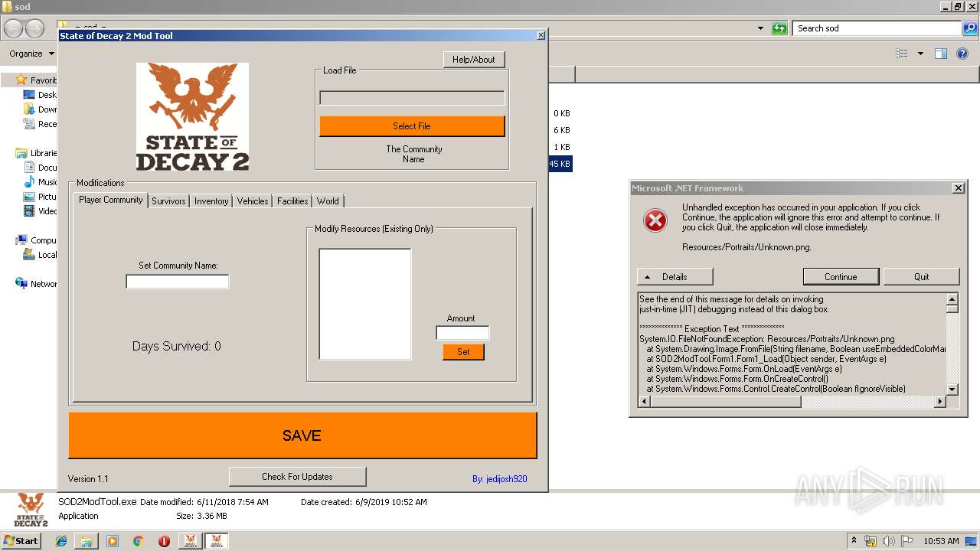Select the World tab

coord(328,201)
